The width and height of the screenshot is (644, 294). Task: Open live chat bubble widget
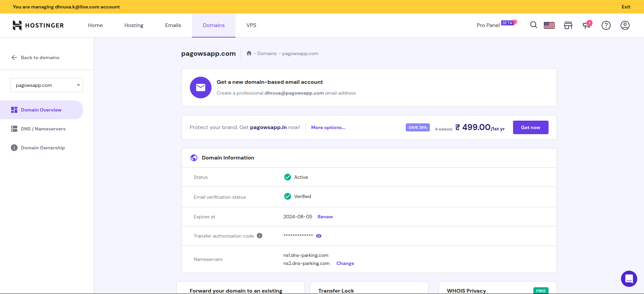[x=629, y=279]
